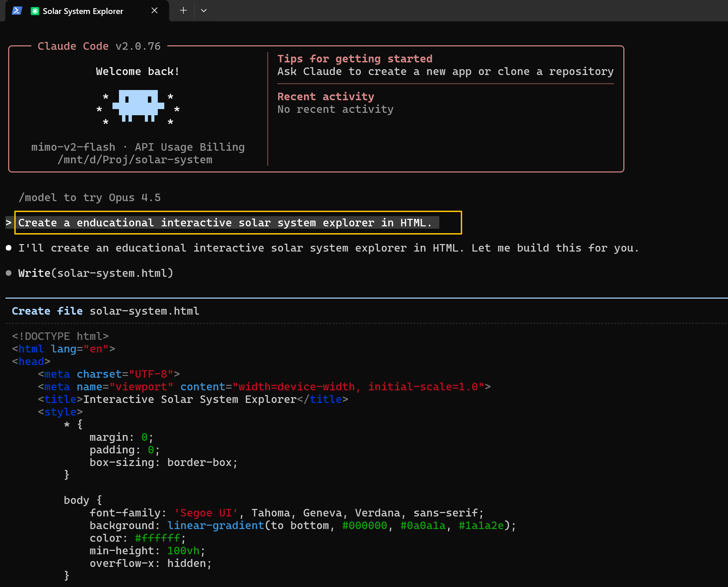Click the Tips for getting started heading
Image resolution: width=728 pixels, height=587 pixels.
[355, 59]
